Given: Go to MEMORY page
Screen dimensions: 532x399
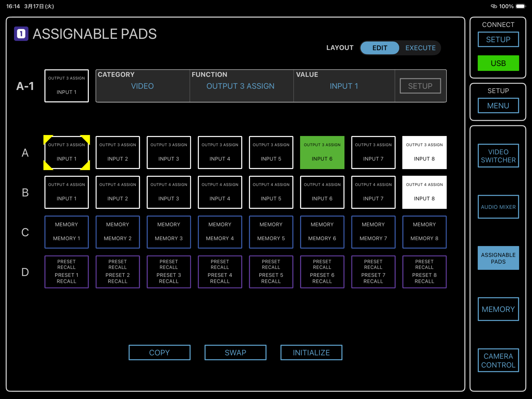Looking at the screenshot, I should click(x=498, y=309).
